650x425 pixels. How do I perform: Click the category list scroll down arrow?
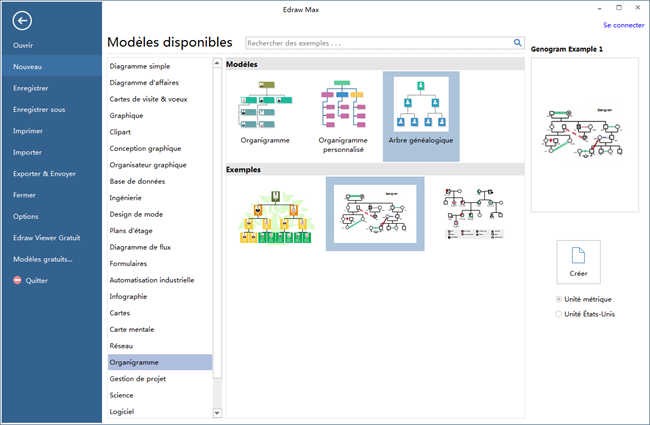(x=217, y=413)
